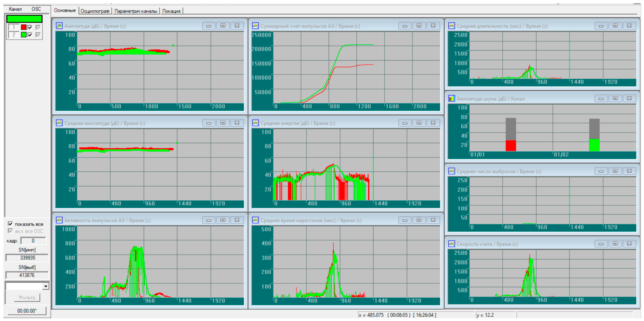
Task: Click the Средняя энергия chart window icon
Action: coord(255,123)
